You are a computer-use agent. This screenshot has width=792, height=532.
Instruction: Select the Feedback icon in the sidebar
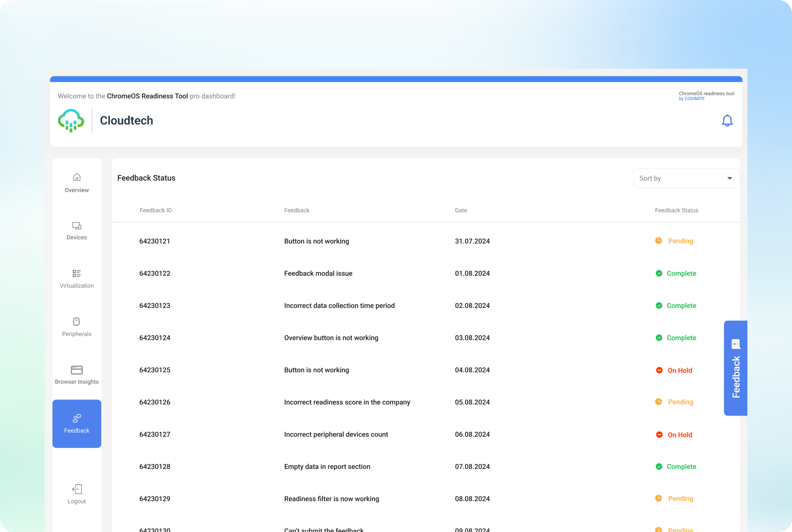(x=77, y=419)
